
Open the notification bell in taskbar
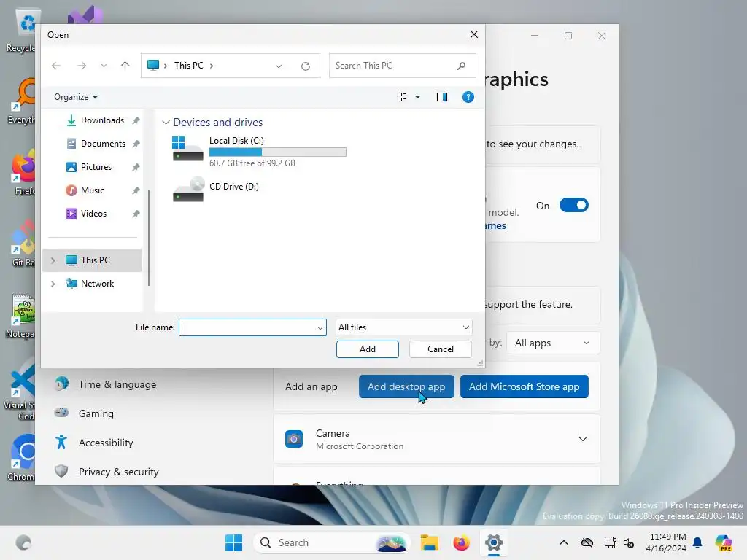point(697,542)
